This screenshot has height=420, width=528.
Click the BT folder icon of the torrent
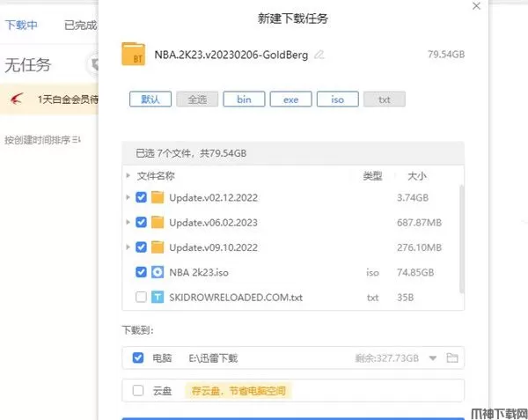click(134, 54)
